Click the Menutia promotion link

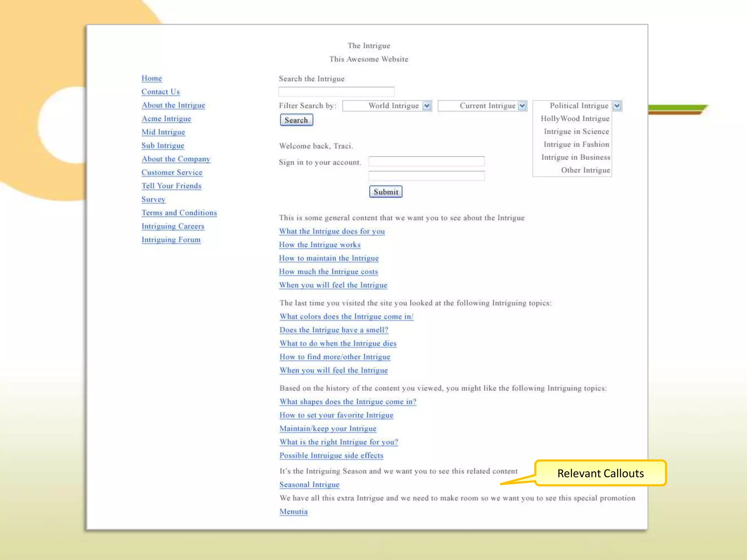point(293,512)
